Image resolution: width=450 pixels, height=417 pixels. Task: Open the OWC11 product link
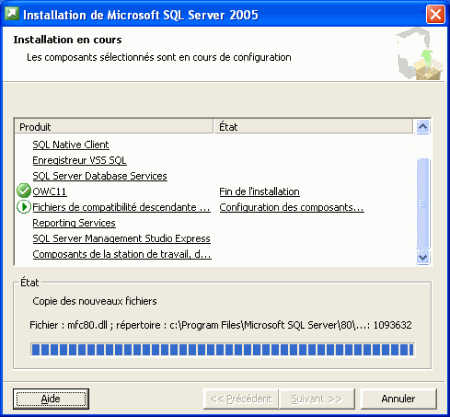[49, 191]
